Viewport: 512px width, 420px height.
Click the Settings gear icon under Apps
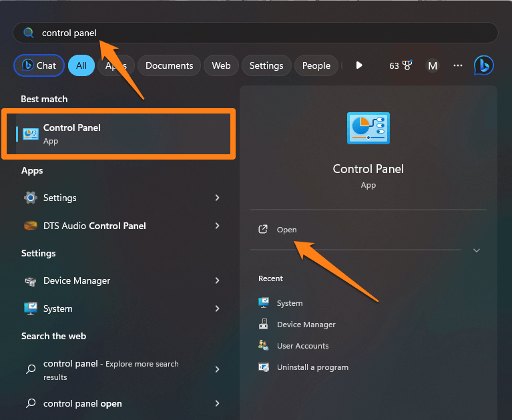pyautogui.click(x=30, y=198)
